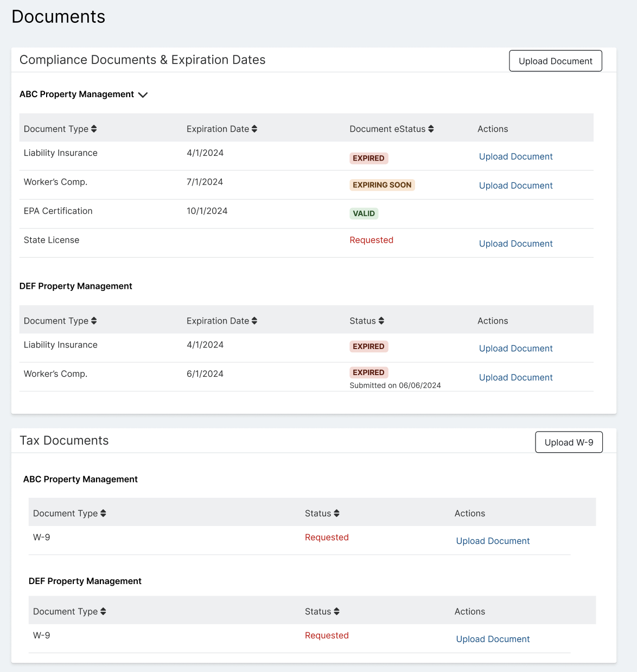Click the Upload W-9 button

coord(569,442)
